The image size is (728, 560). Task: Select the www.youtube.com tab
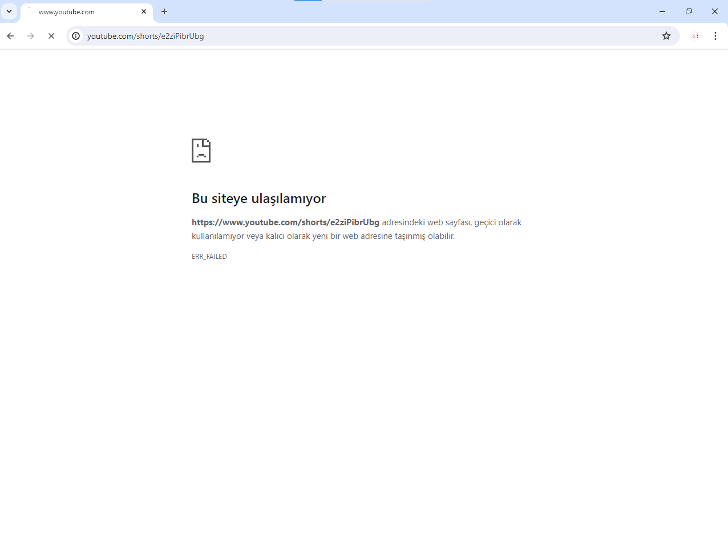tap(87, 12)
